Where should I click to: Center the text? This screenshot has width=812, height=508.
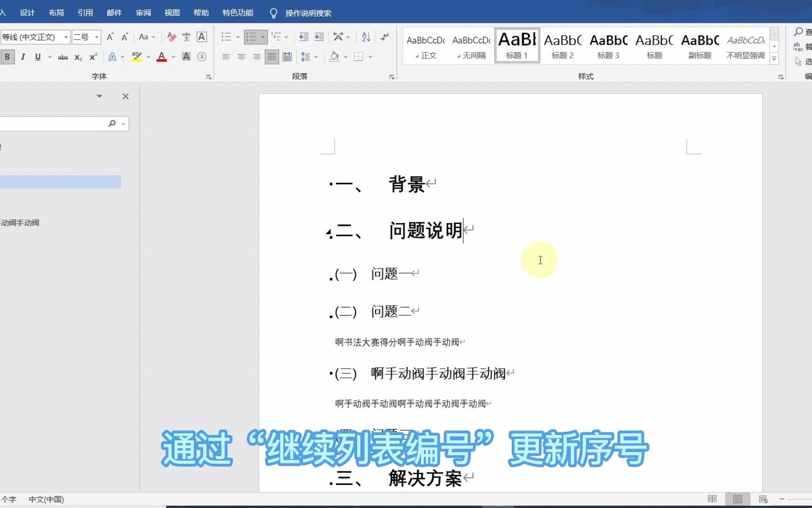(x=242, y=57)
